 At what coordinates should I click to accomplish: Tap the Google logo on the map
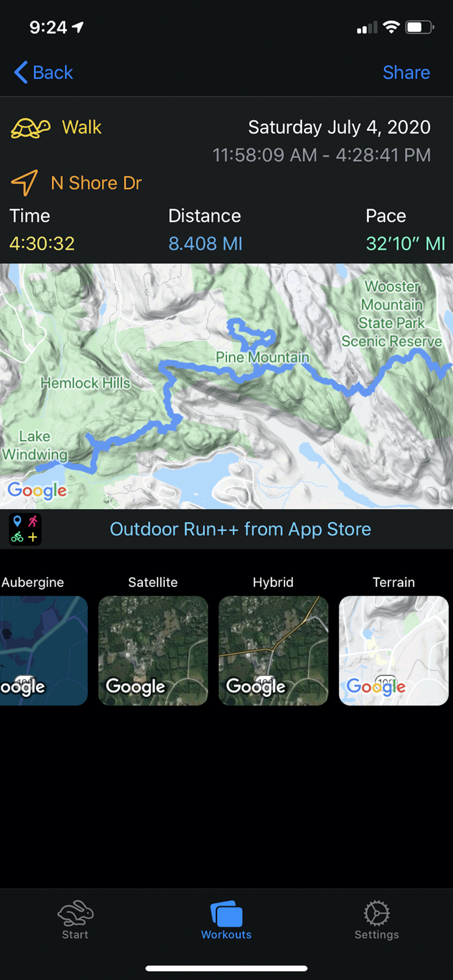(37, 490)
